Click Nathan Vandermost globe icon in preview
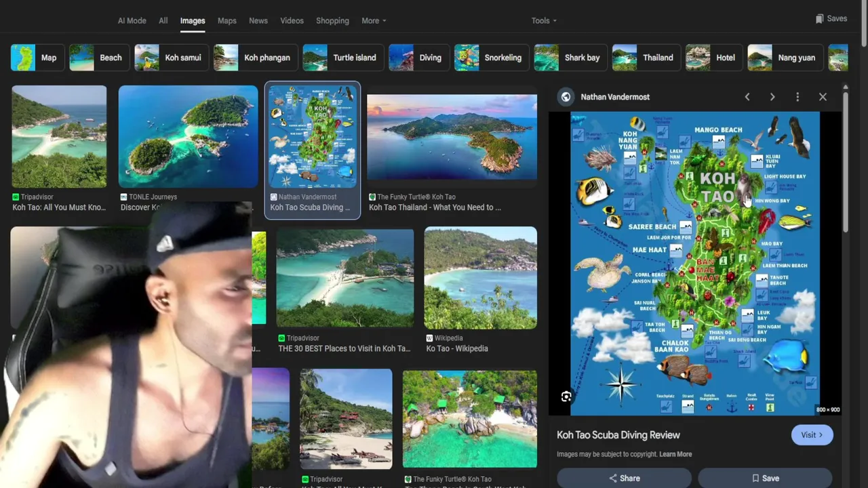The width and height of the screenshot is (868, 488). [x=566, y=97]
